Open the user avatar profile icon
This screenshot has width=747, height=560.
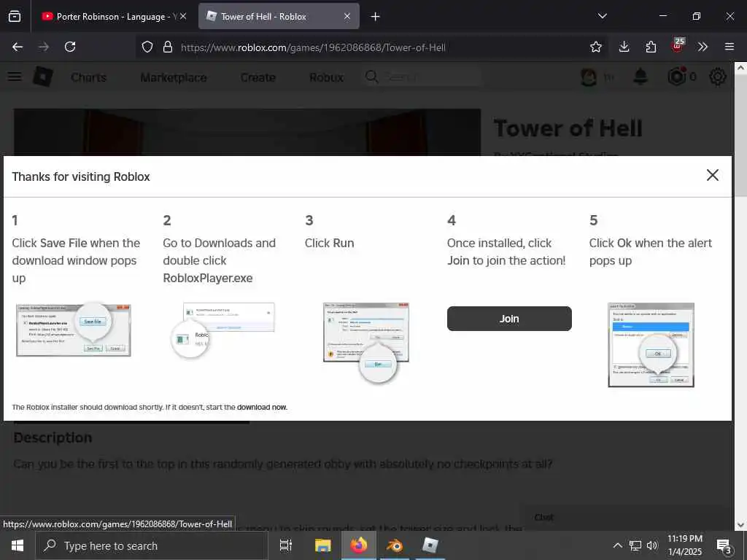(x=589, y=77)
